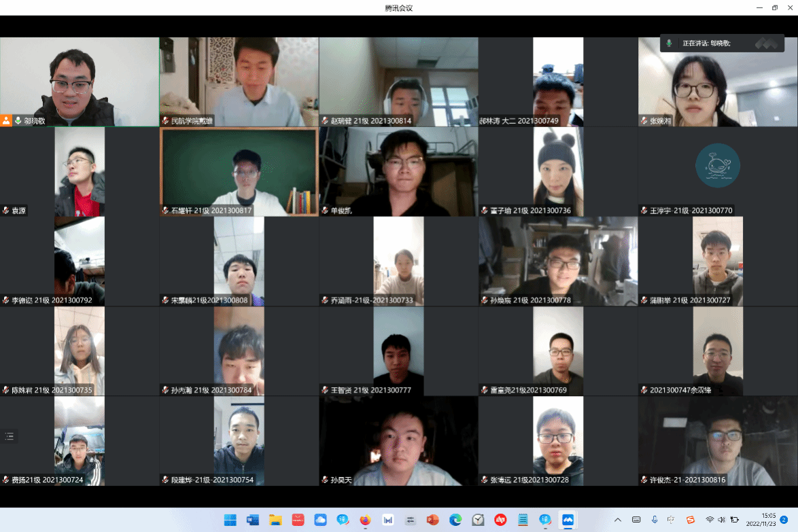Toggle the microphone icon in system tray

point(655,520)
